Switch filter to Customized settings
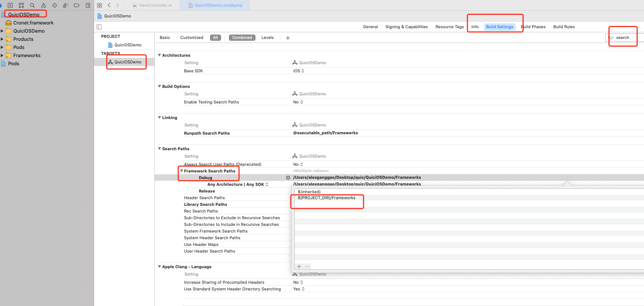 tap(191, 37)
